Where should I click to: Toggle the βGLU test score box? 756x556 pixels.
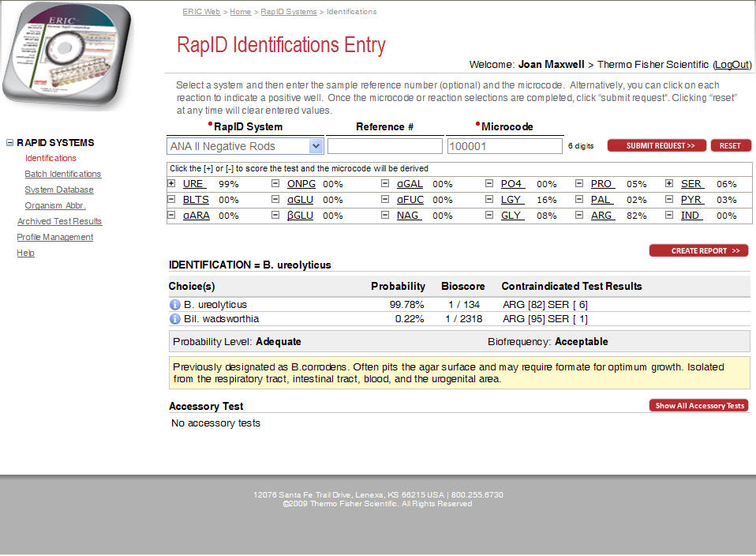coord(275,216)
